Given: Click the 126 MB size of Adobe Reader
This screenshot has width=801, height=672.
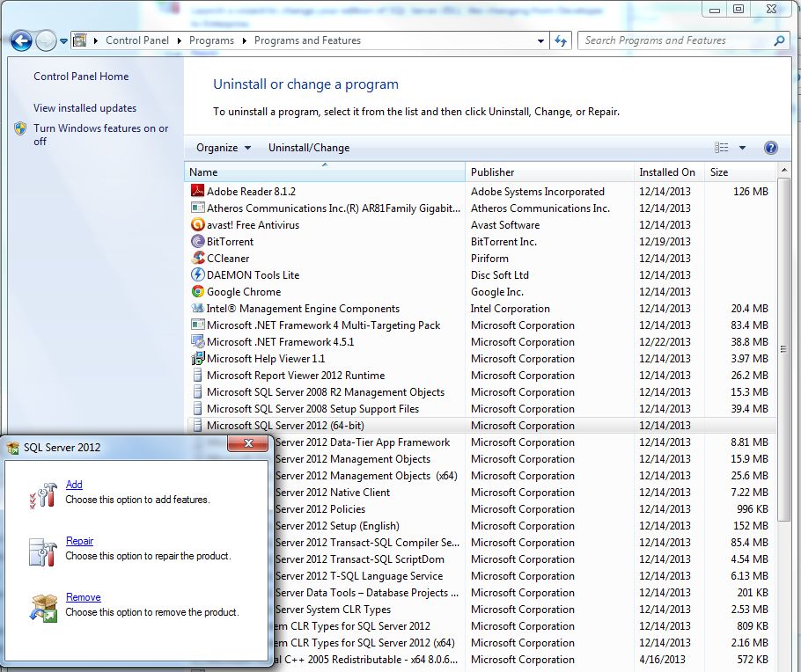Looking at the screenshot, I should (x=751, y=192).
